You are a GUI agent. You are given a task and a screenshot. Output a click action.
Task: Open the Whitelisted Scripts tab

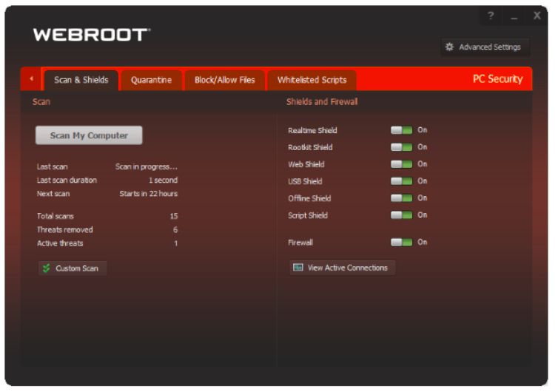coord(312,81)
